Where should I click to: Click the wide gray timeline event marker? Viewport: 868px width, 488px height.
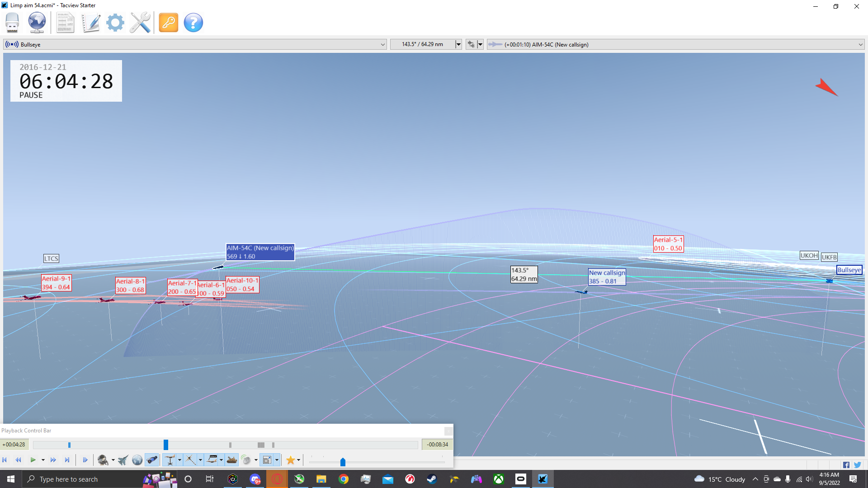[261, 445]
